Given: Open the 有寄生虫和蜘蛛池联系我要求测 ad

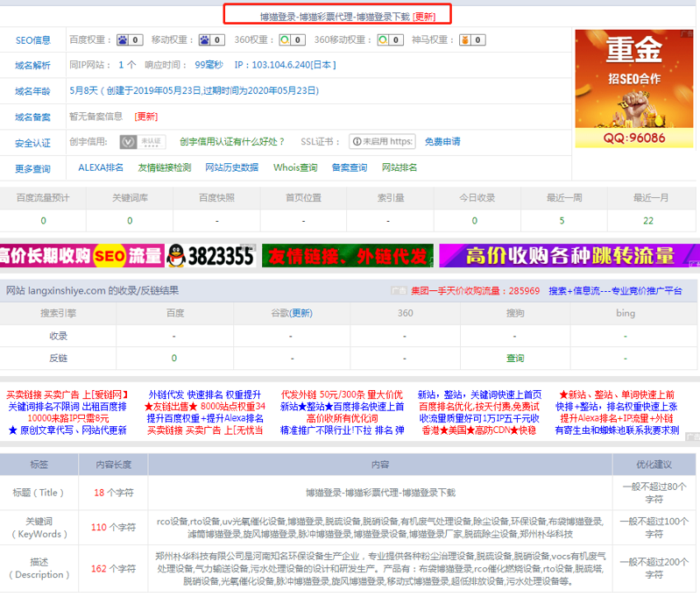Looking at the screenshot, I should [x=617, y=430].
